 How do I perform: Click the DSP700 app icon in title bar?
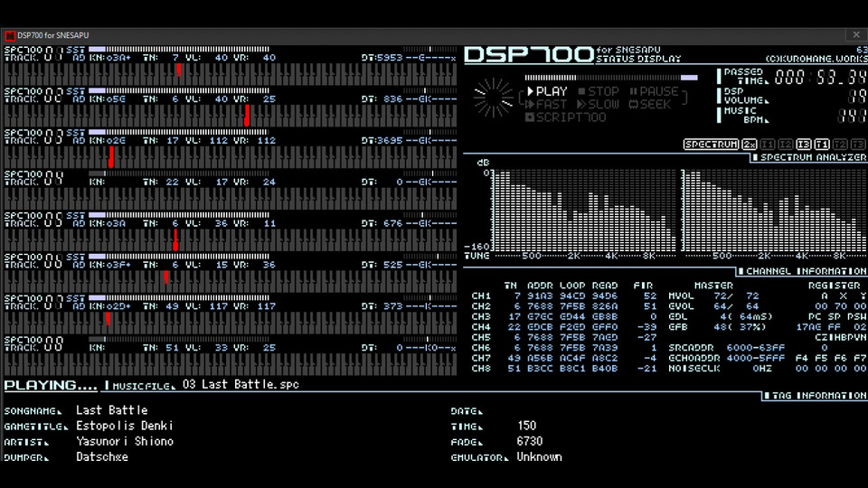point(10,35)
